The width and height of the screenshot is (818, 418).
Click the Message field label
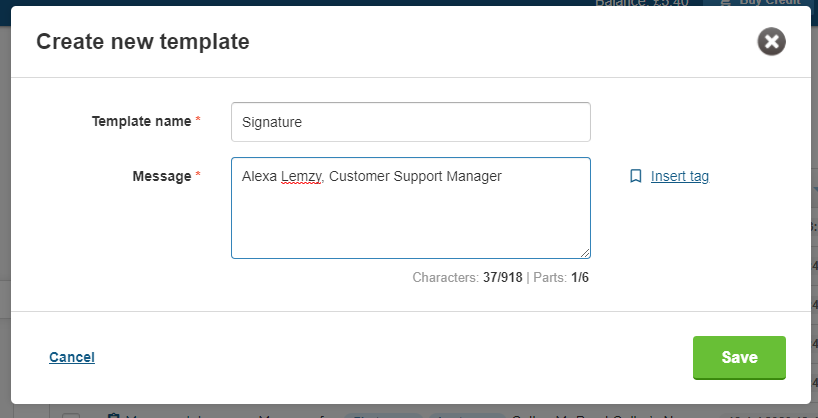(x=162, y=176)
